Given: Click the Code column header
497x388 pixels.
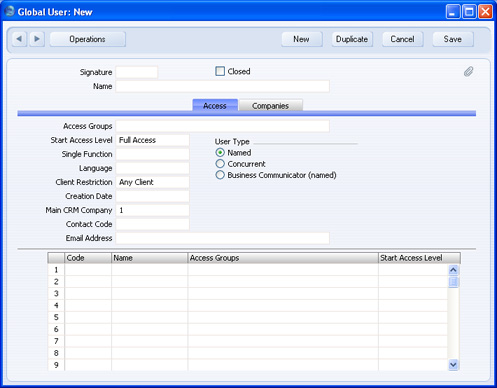Looking at the screenshot, I should pos(88,258).
